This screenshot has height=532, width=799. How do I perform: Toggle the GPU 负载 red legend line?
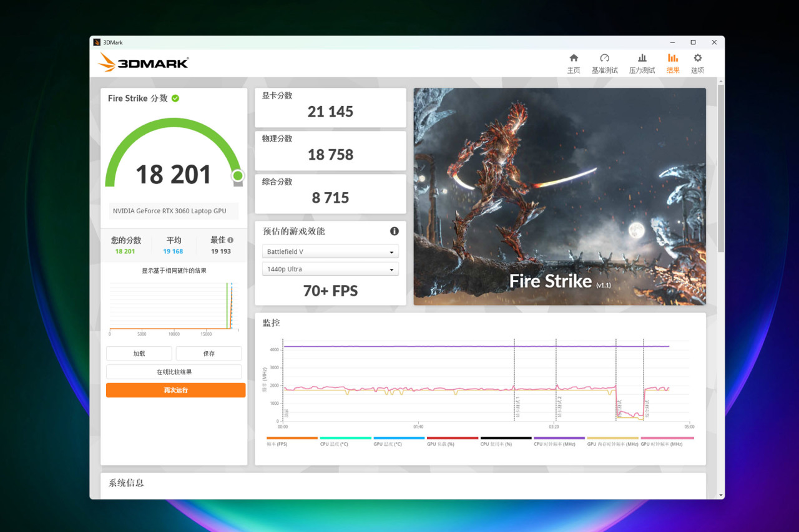452,441
